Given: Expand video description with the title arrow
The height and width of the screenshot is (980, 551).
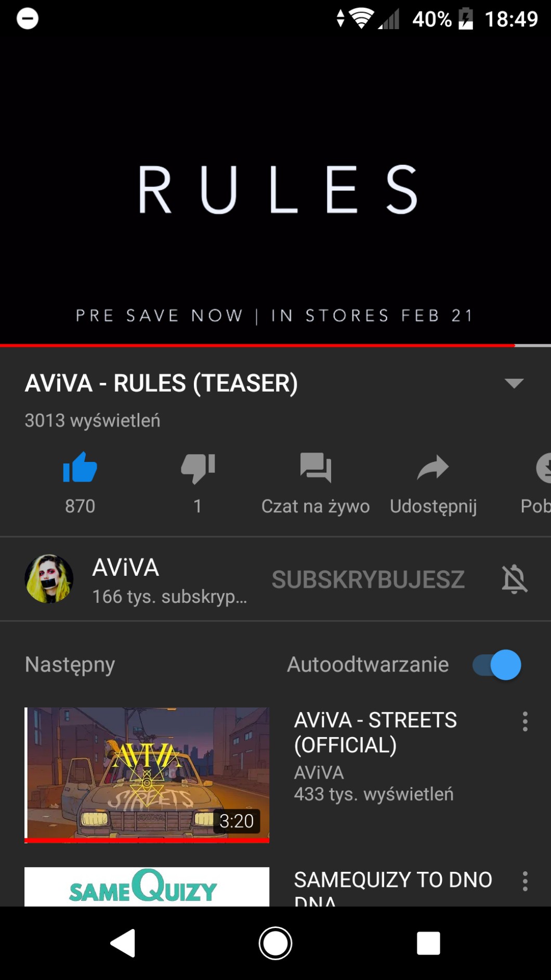Looking at the screenshot, I should point(514,383).
